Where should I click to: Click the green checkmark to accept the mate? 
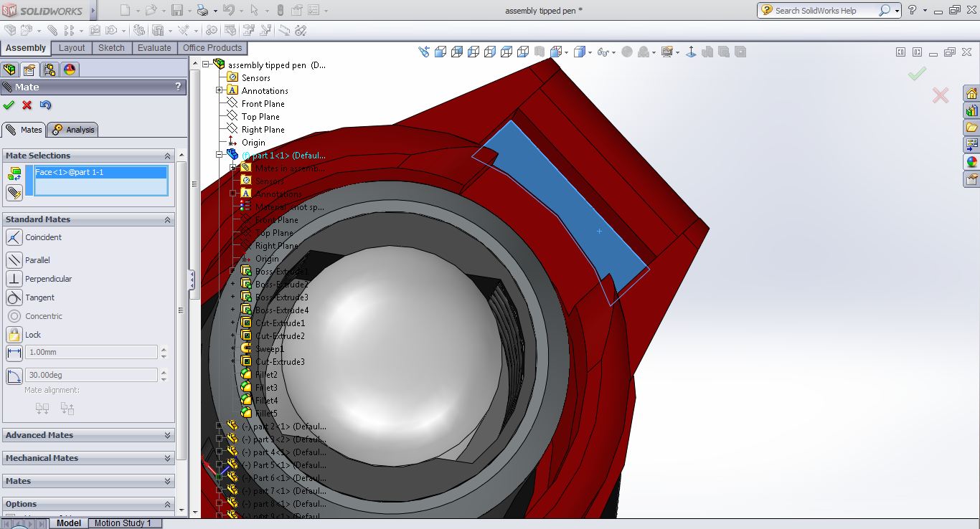(9, 105)
